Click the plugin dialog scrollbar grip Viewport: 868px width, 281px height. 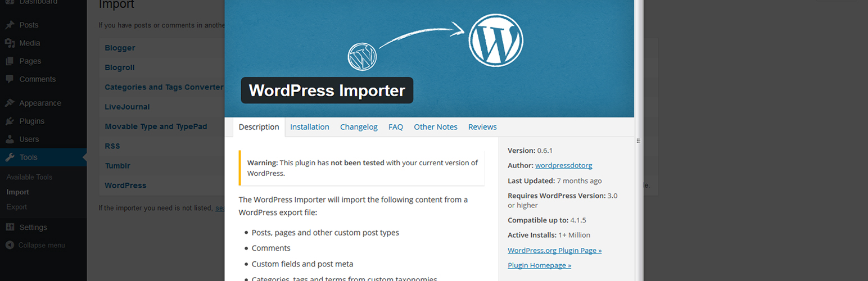click(639, 141)
